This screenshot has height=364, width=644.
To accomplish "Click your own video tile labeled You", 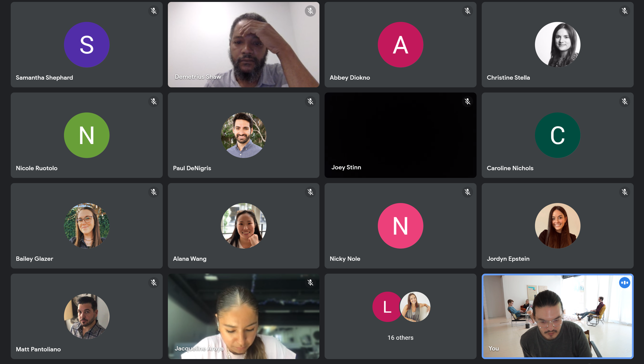I will (x=557, y=316).
